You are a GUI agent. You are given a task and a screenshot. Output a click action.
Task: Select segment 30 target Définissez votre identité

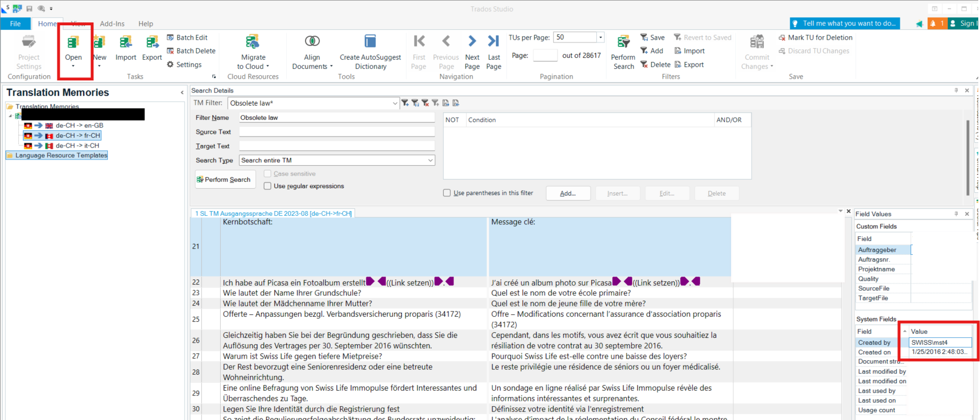click(610, 409)
